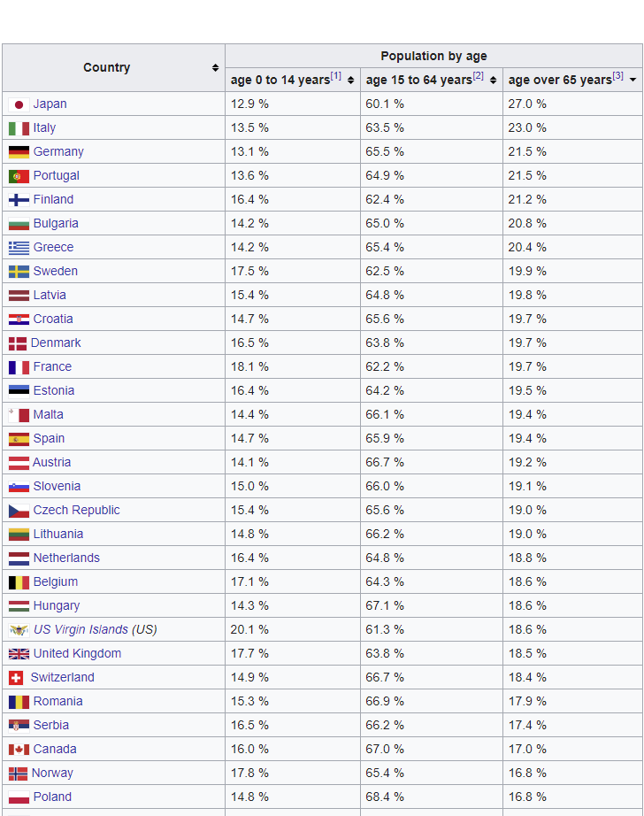
Task: Follow the Netherlands country link
Action: pos(66,558)
